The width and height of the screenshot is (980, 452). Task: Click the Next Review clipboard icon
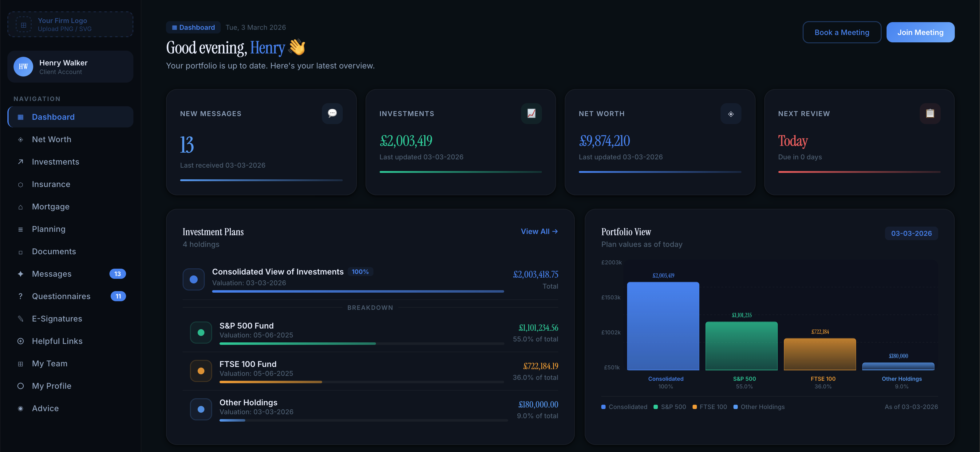[930, 113]
